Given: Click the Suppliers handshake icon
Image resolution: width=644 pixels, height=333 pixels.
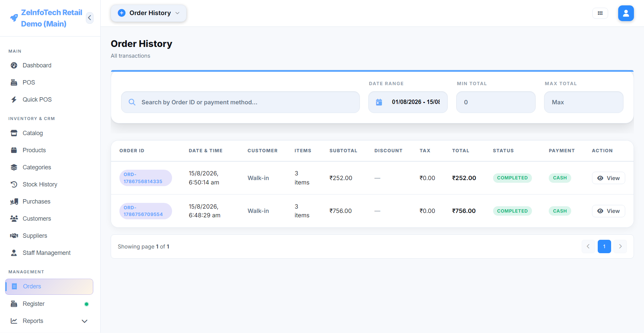Looking at the screenshot, I should coord(14,236).
